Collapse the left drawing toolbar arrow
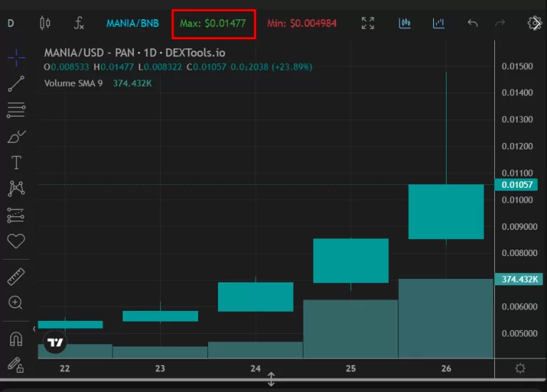The image size is (547, 392). click(x=34, y=329)
